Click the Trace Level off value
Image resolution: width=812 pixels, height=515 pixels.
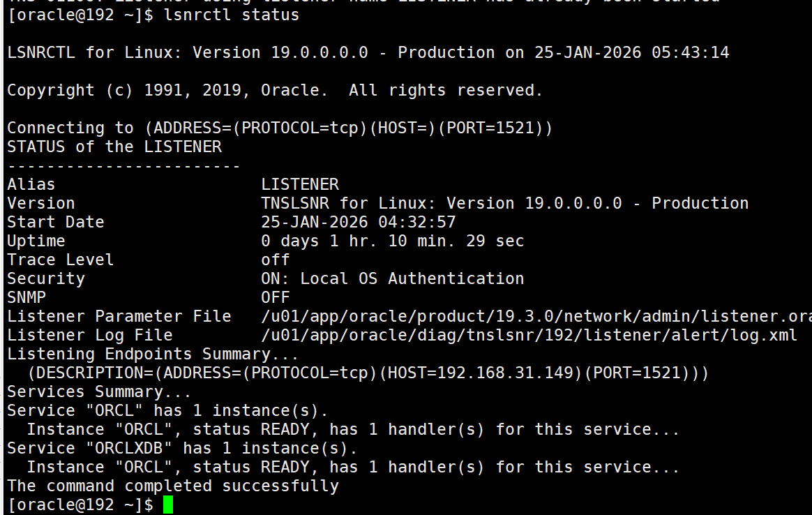click(x=275, y=259)
